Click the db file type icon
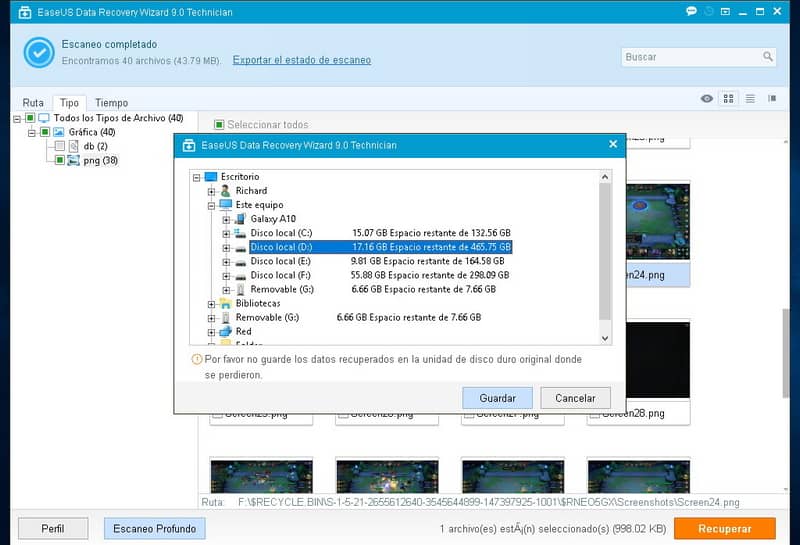Screen dimensions: 800x545 (x=73, y=146)
